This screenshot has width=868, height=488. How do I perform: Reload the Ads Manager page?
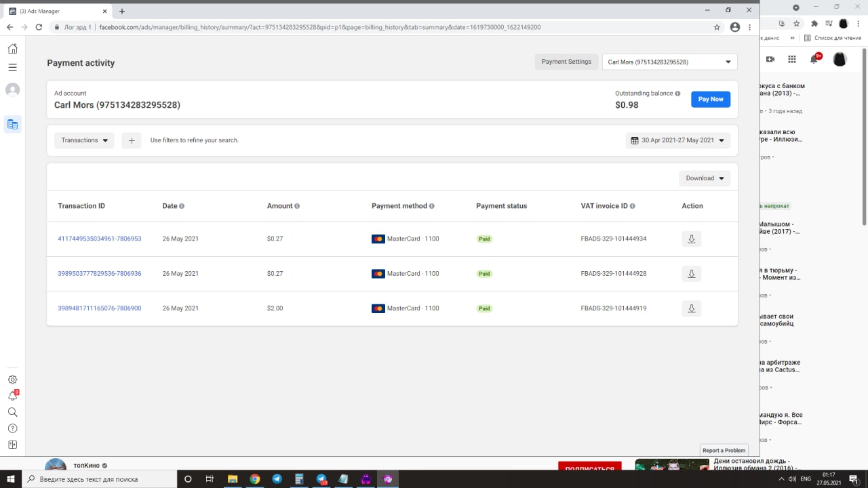39,27
